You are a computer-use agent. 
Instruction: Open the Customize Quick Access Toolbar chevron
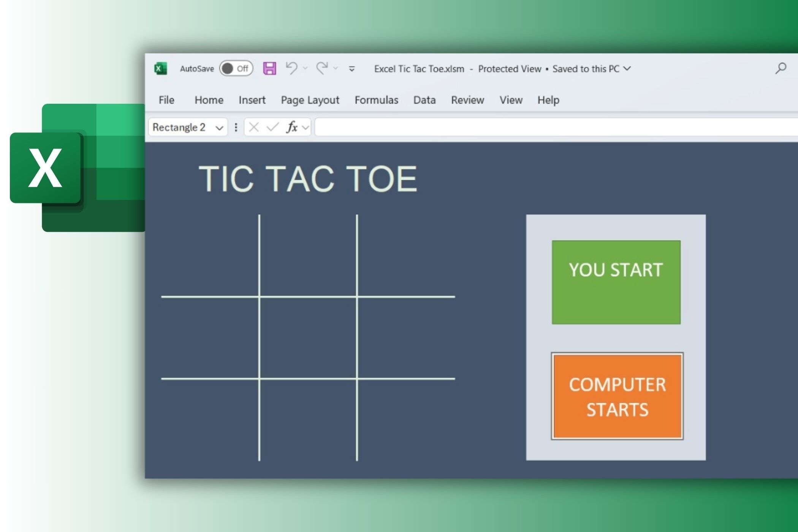[351, 69]
